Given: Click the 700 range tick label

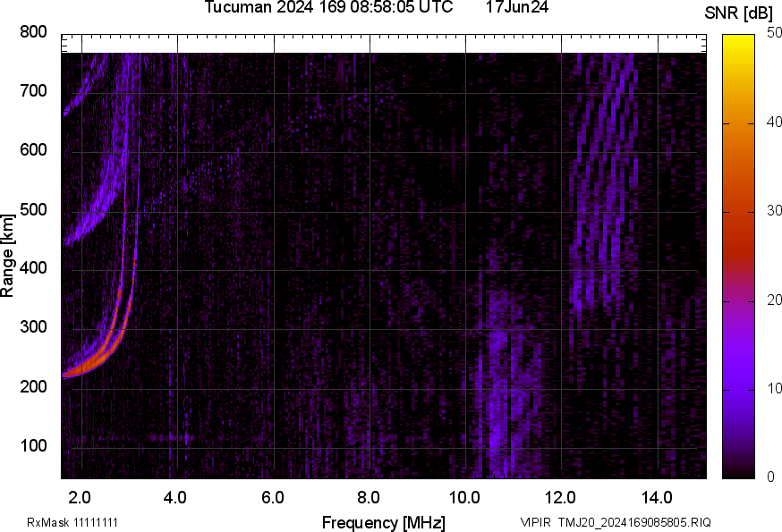Looking at the screenshot, I should coord(33,90).
